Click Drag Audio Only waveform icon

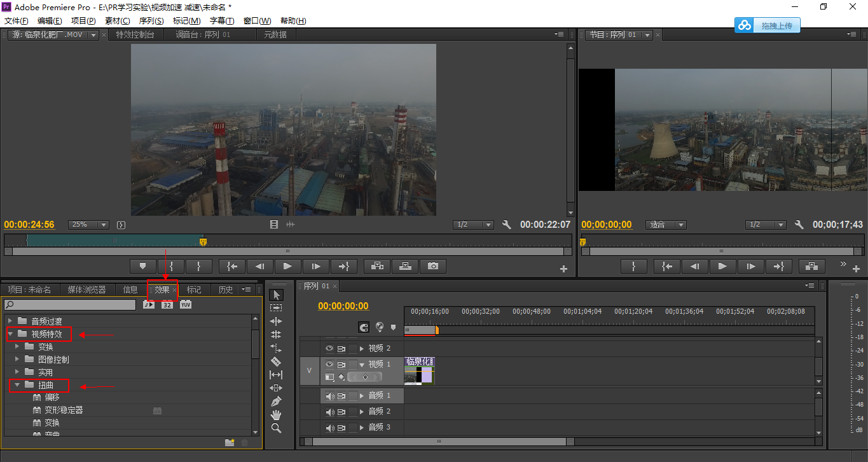tap(291, 225)
